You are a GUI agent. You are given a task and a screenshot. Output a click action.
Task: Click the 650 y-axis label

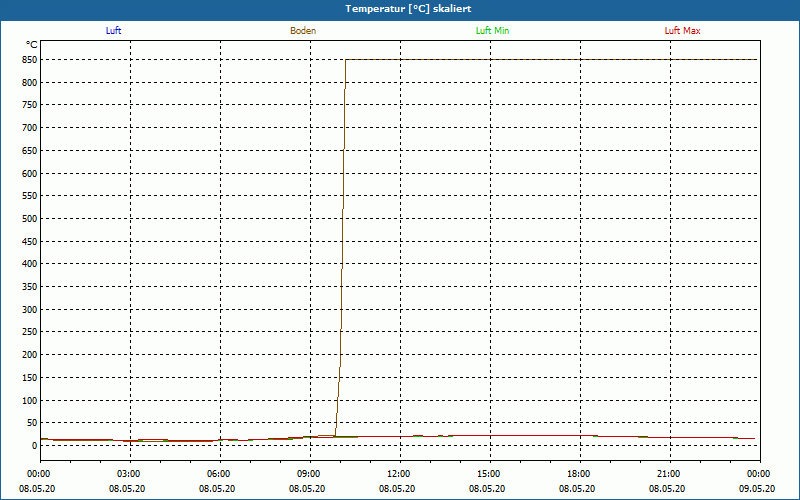coord(30,151)
